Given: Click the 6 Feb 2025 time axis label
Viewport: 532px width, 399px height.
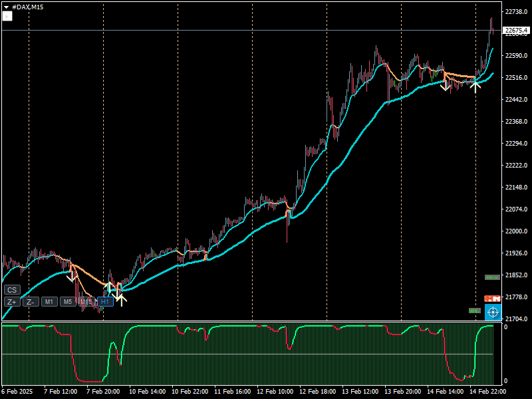Looking at the screenshot, I should 17,392.
